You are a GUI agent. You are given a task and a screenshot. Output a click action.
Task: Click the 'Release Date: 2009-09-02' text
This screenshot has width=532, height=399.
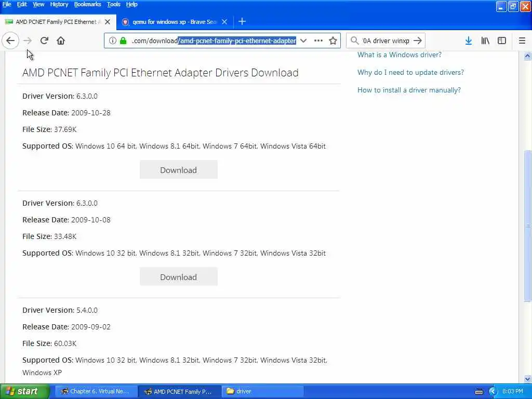[x=66, y=326]
